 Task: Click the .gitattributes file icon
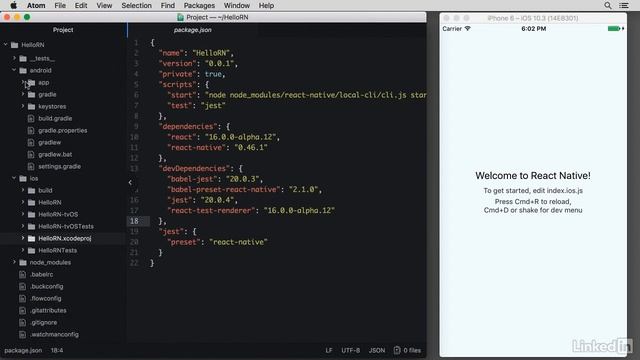click(x=22, y=311)
